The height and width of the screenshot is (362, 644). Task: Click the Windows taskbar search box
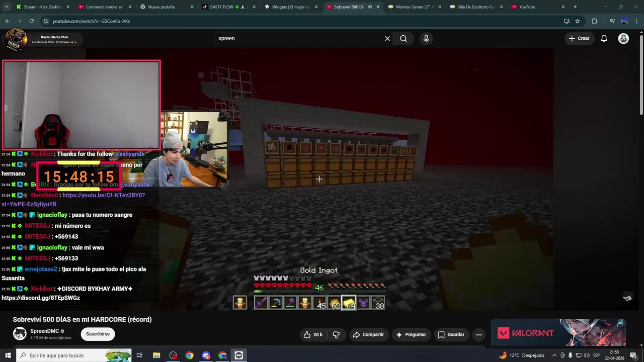click(74, 355)
